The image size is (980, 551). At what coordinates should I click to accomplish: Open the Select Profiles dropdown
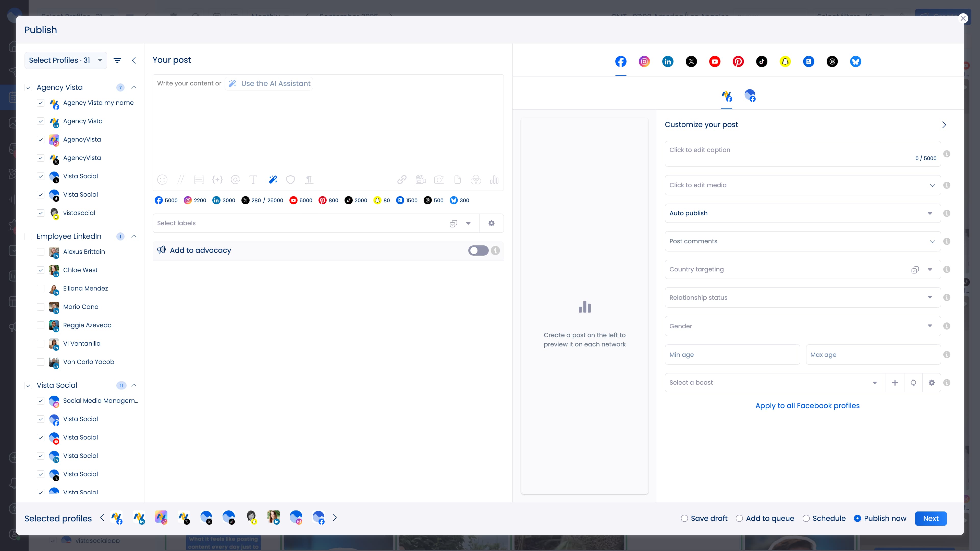65,60
